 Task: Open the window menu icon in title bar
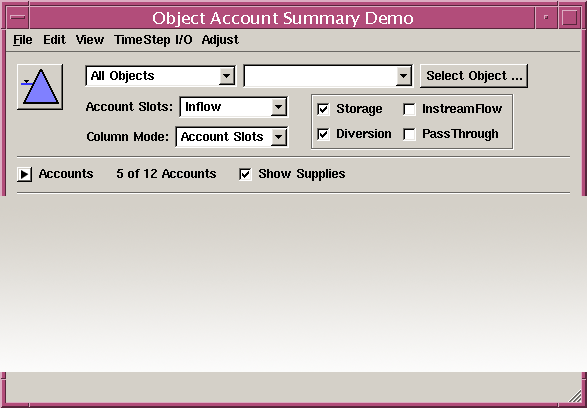(17, 18)
